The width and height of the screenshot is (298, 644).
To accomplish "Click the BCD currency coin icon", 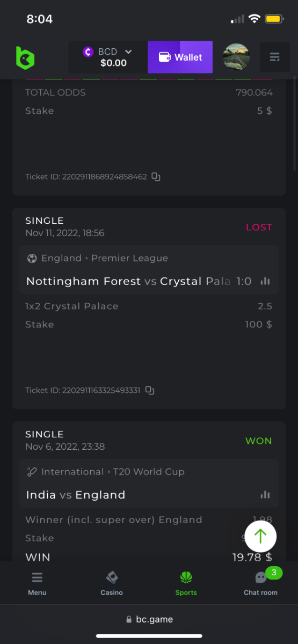I will (x=88, y=52).
